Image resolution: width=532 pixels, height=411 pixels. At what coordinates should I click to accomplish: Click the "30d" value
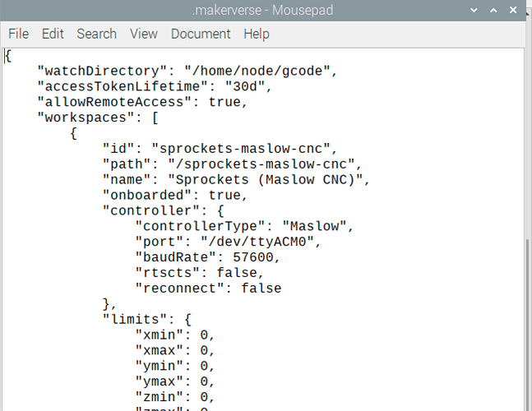245,86
